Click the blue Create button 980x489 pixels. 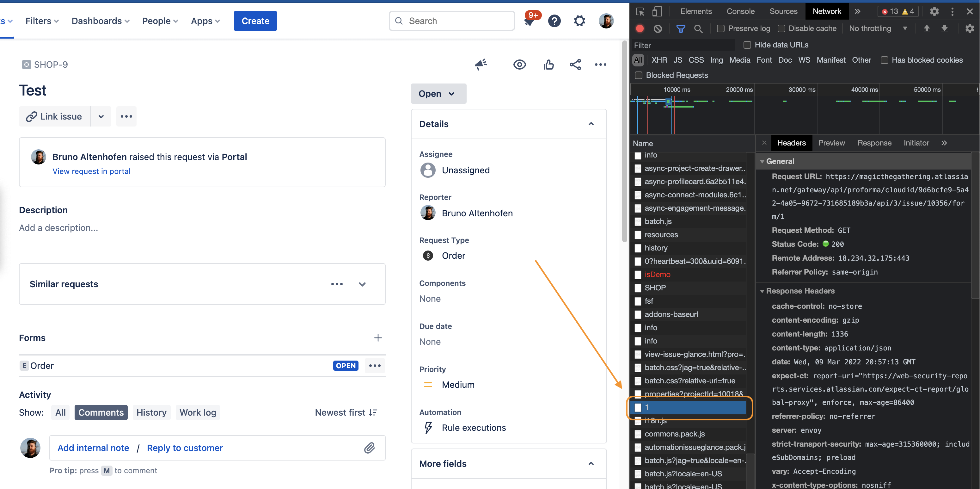[255, 21]
